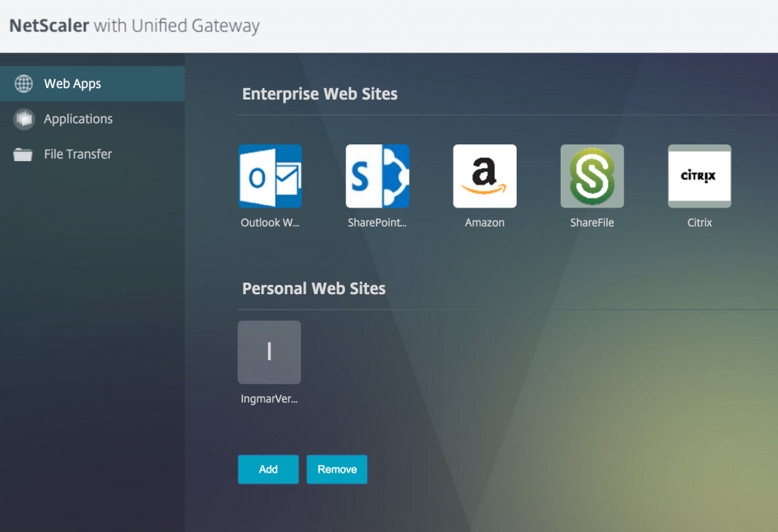Click the Citrix text label
The width and height of the screenshot is (778, 532).
click(699, 223)
